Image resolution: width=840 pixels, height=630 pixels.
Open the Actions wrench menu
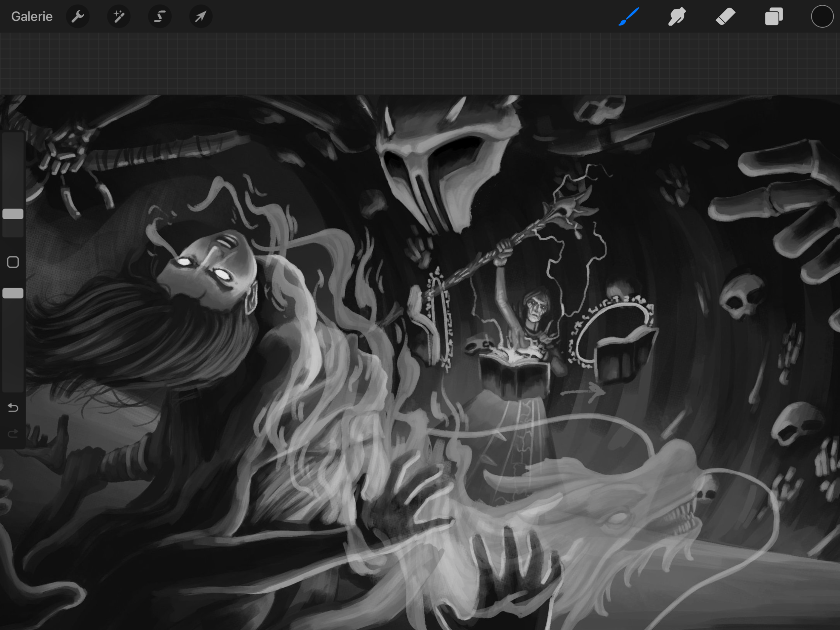[78, 16]
